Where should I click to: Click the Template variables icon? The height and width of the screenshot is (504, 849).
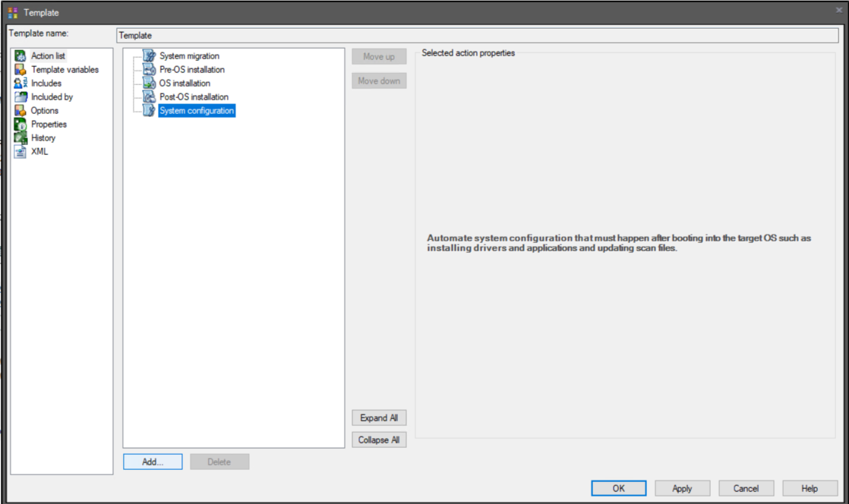click(x=21, y=69)
